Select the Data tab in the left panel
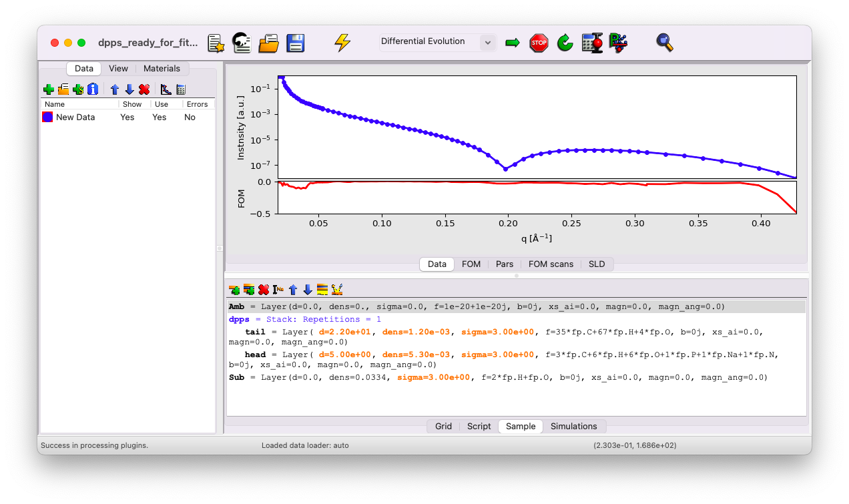 pyautogui.click(x=84, y=68)
